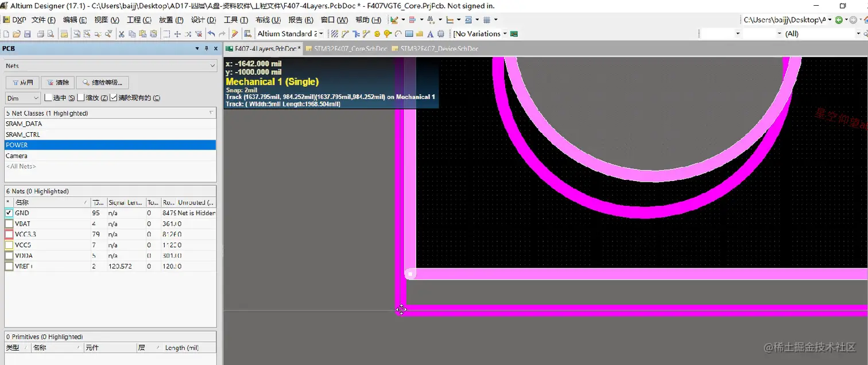Open the file path address dropdown
The height and width of the screenshot is (365, 868).
click(830, 20)
